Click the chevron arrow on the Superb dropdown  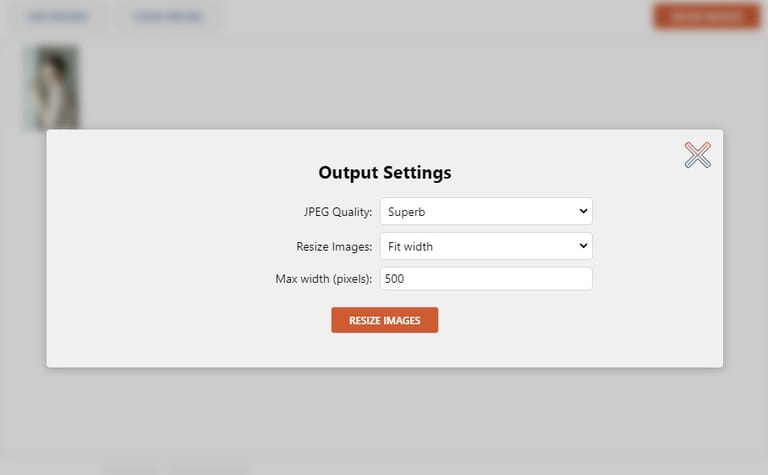pyautogui.click(x=583, y=211)
